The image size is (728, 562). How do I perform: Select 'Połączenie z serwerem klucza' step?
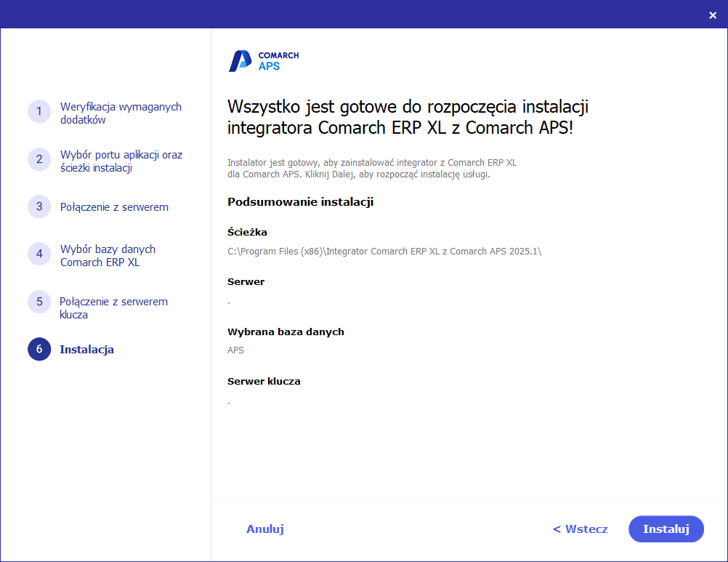[x=113, y=308]
